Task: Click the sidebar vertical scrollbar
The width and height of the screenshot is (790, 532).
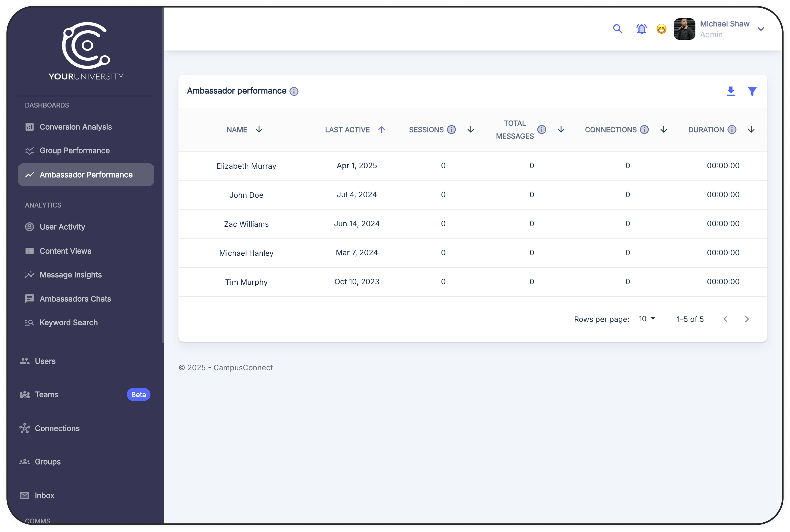Action: coord(163,175)
